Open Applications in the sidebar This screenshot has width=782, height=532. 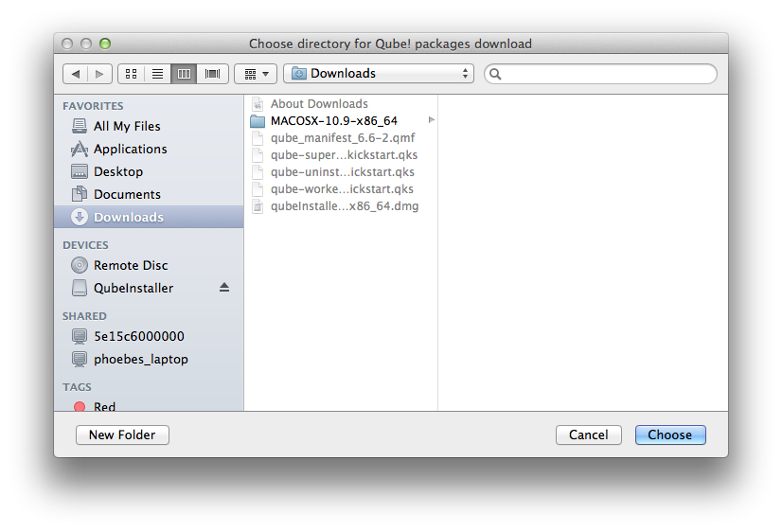(x=130, y=149)
